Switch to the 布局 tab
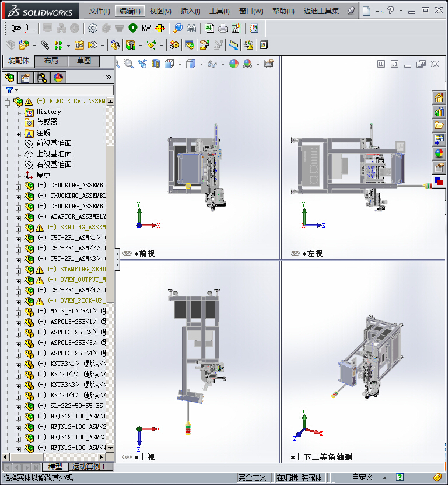 pyautogui.click(x=51, y=61)
